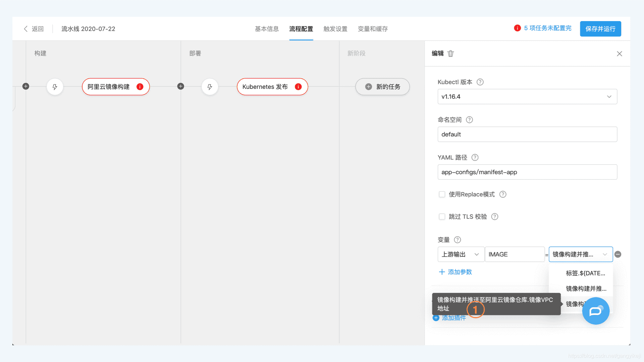Click the plus node before the 构建 stage
Image resolution: width=644 pixels, height=362 pixels.
point(26,86)
